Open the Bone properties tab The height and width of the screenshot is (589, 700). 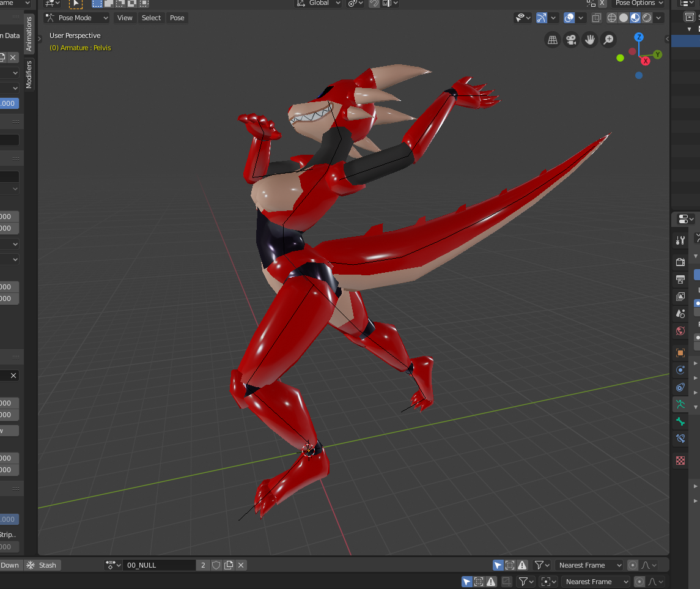680,421
